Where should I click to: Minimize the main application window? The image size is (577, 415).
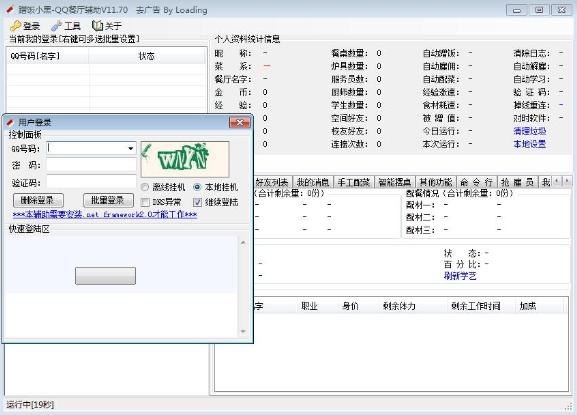point(517,10)
